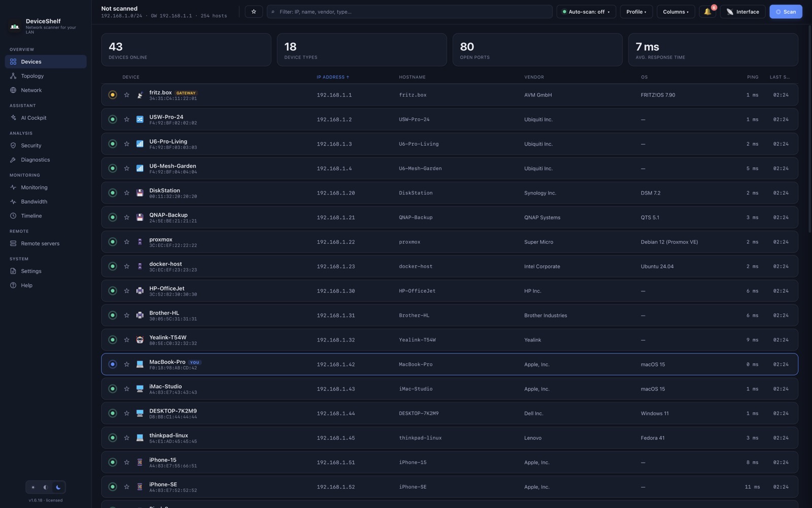Switch to dark moon theme
812x508 pixels.
tap(58, 487)
